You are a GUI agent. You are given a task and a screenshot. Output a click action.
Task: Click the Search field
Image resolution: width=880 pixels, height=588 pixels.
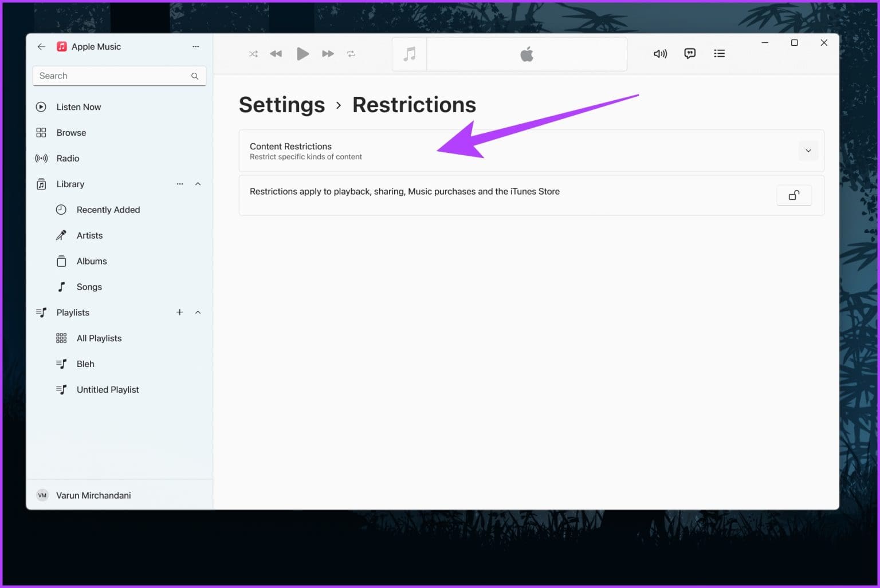click(115, 76)
